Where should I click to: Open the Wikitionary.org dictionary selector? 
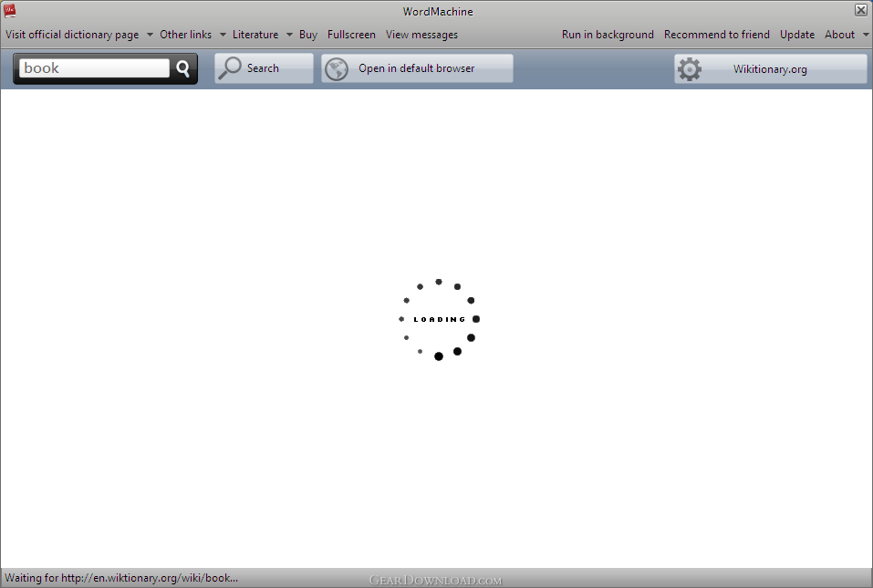click(771, 69)
